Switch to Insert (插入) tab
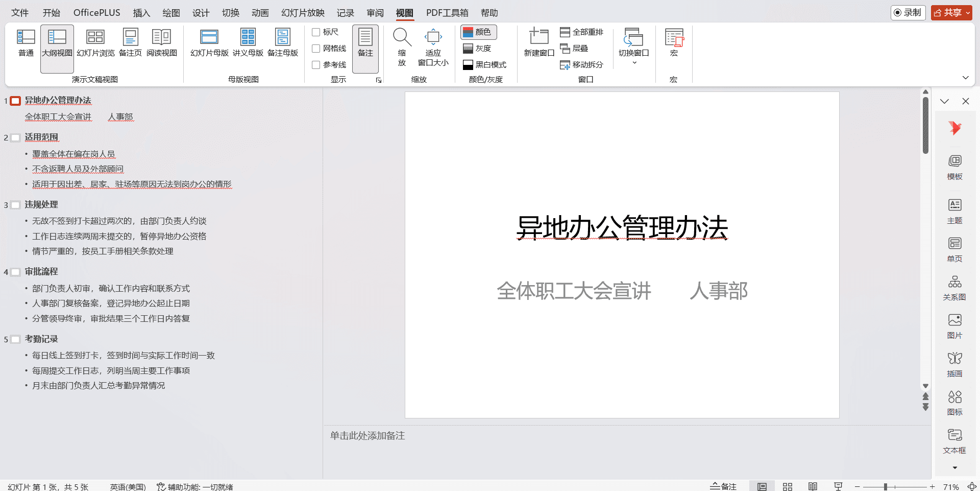Image resolution: width=980 pixels, height=491 pixels. 141,13
